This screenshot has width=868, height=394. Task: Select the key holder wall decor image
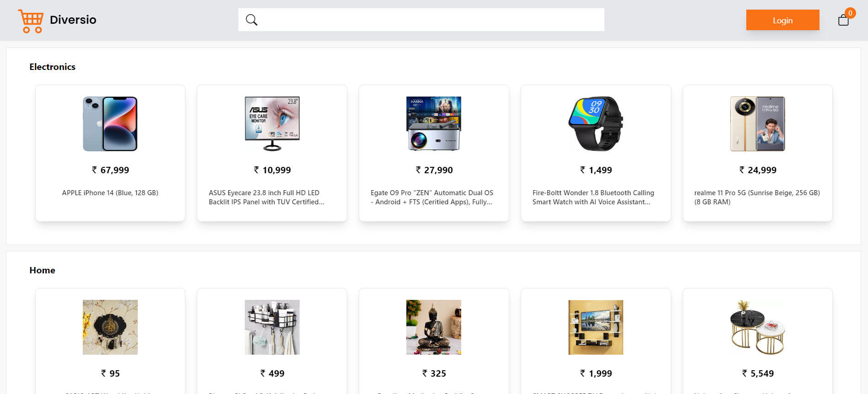[110, 327]
